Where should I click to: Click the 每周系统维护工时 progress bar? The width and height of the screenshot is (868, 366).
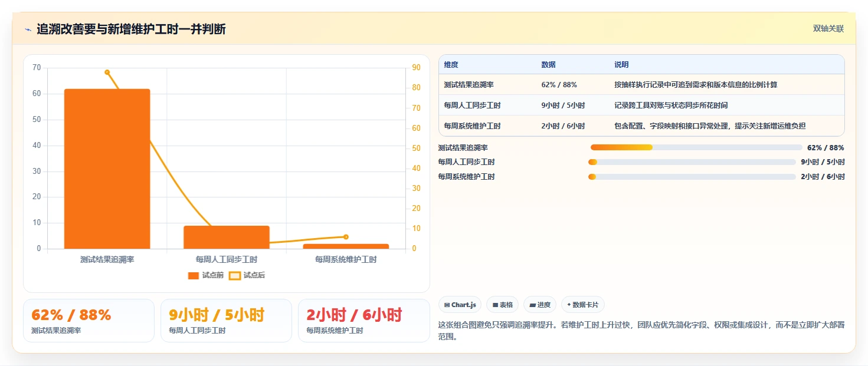[692, 177]
